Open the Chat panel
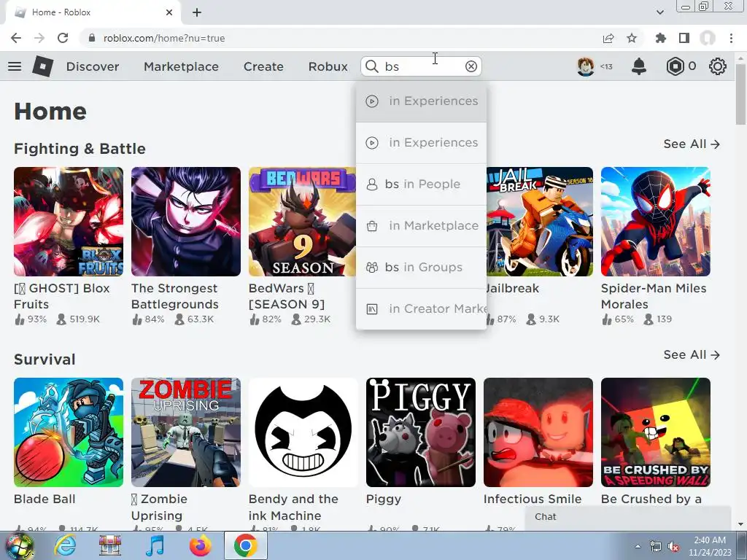Viewport: 747px width, 560px height. coord(628,517)
